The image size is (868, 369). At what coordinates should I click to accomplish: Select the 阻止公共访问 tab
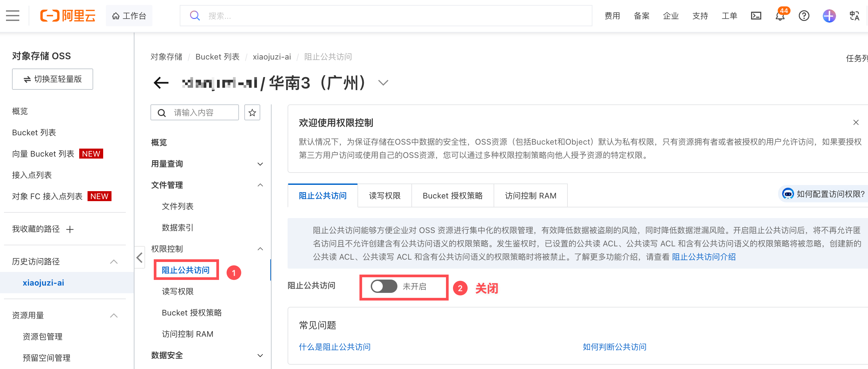(x=323, y=195)
